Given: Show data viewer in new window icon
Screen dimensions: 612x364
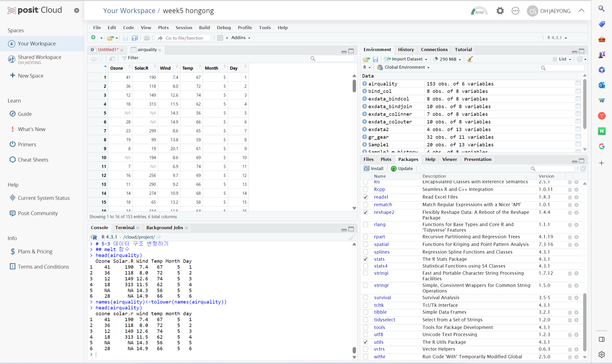Looking at the screenshot, I should point(112,59).
